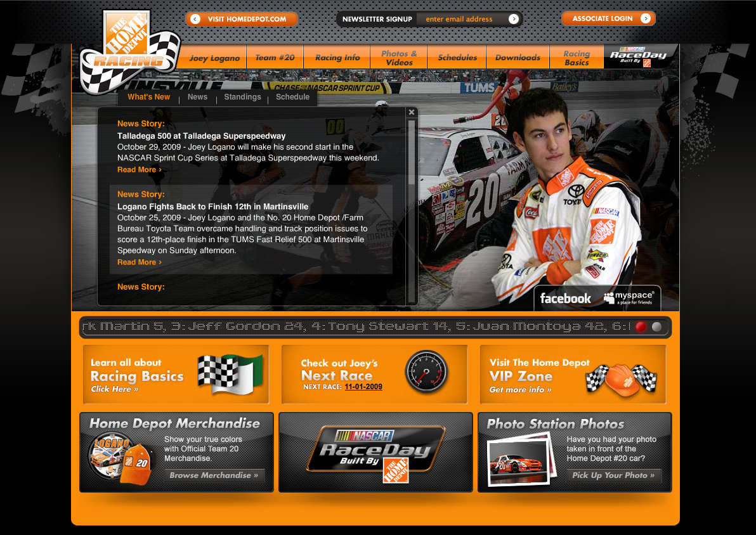Click VIP Zone Get more info link
This screenshot has height=535, width=756.
[520, 389]
